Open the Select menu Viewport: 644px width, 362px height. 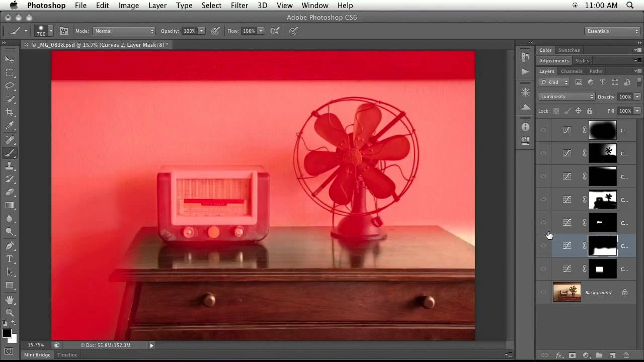211,6
